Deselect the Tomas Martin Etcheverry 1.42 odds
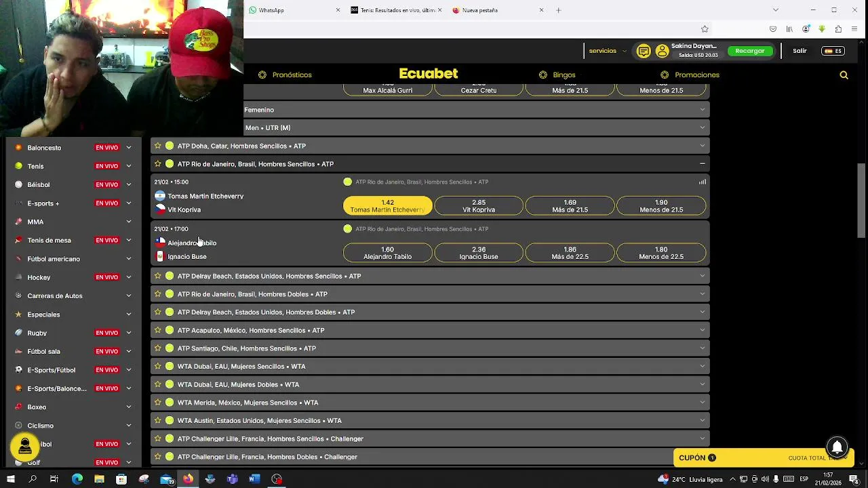The width and height of the screenshot is (868, 488). tap(387, 205)
